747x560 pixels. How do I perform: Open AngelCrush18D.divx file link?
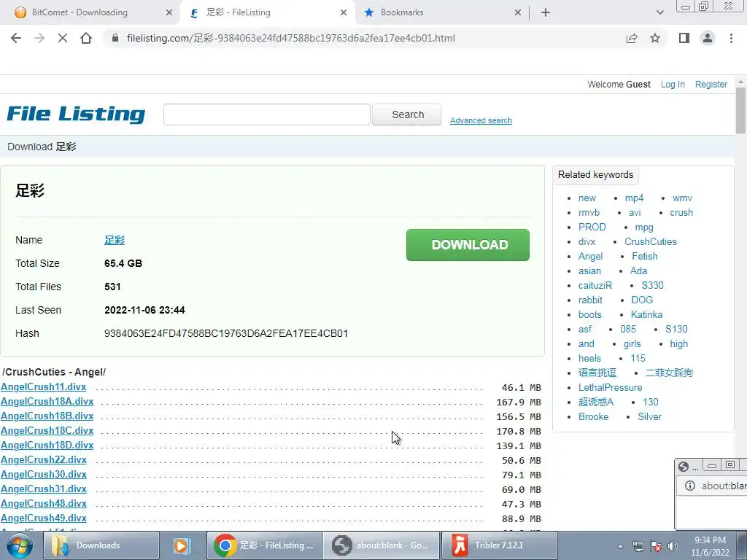click(47, 446)
